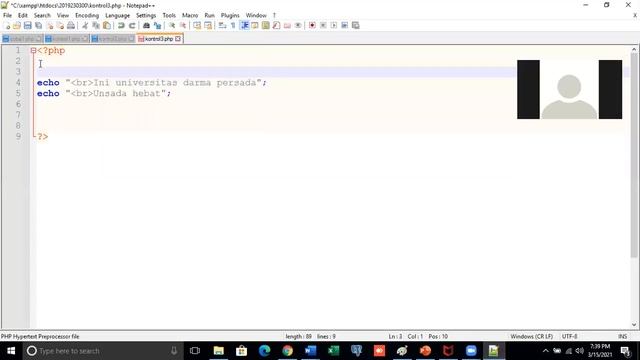640x360 pixels.
Task: Open the View menu
Action: (x=62, y=15)
